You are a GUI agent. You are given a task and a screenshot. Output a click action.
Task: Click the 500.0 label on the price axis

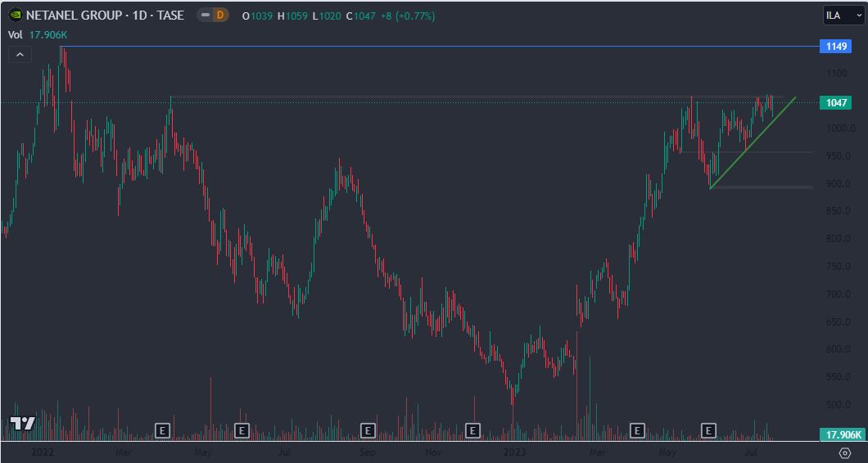(839, 405)
